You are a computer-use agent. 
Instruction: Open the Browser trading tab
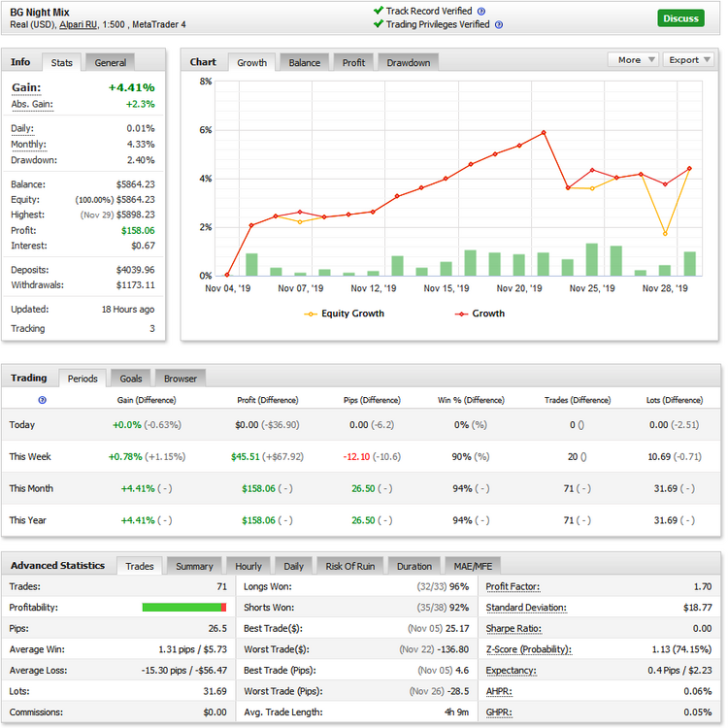point(181,379)
